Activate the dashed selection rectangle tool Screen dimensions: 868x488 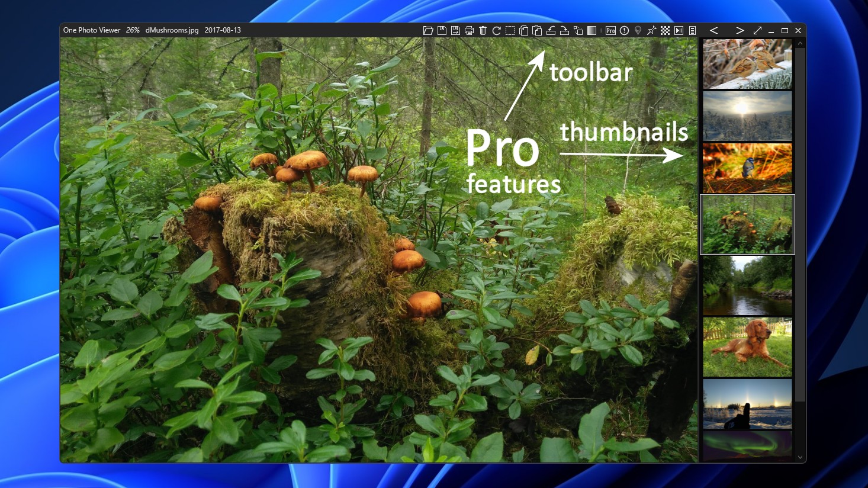pos(510,31)
